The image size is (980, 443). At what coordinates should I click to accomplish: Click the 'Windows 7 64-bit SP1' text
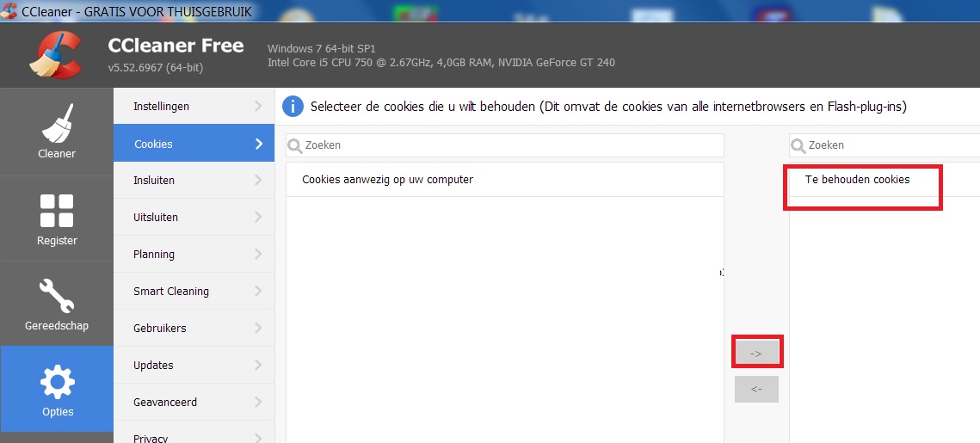[x=321, y=49]
